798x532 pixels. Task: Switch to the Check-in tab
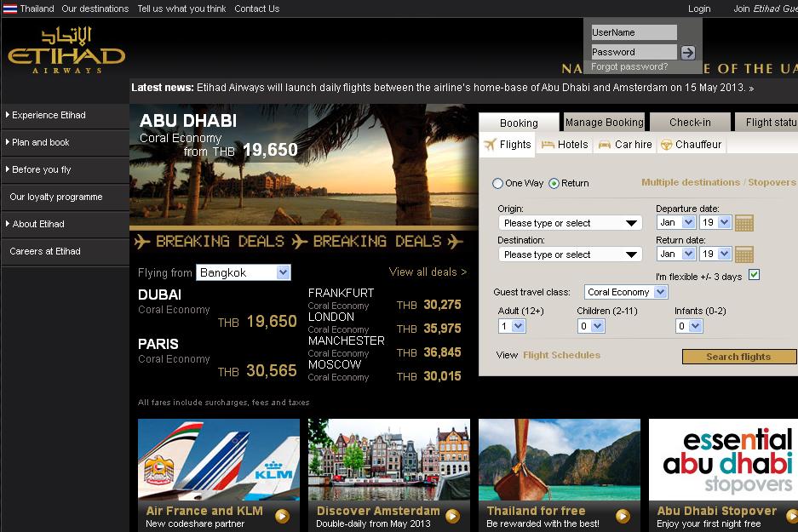[x=690, y=123]
